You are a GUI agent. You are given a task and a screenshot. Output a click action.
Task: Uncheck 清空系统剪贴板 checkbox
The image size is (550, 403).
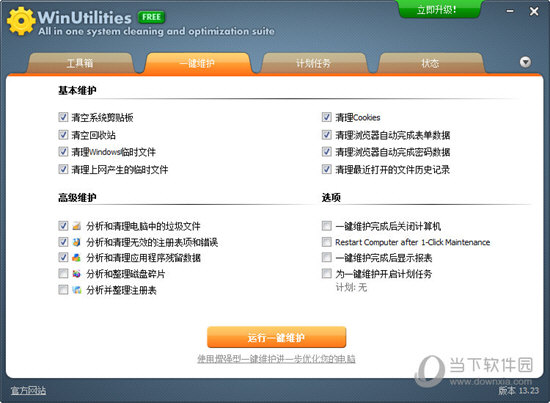pos(63,117)
